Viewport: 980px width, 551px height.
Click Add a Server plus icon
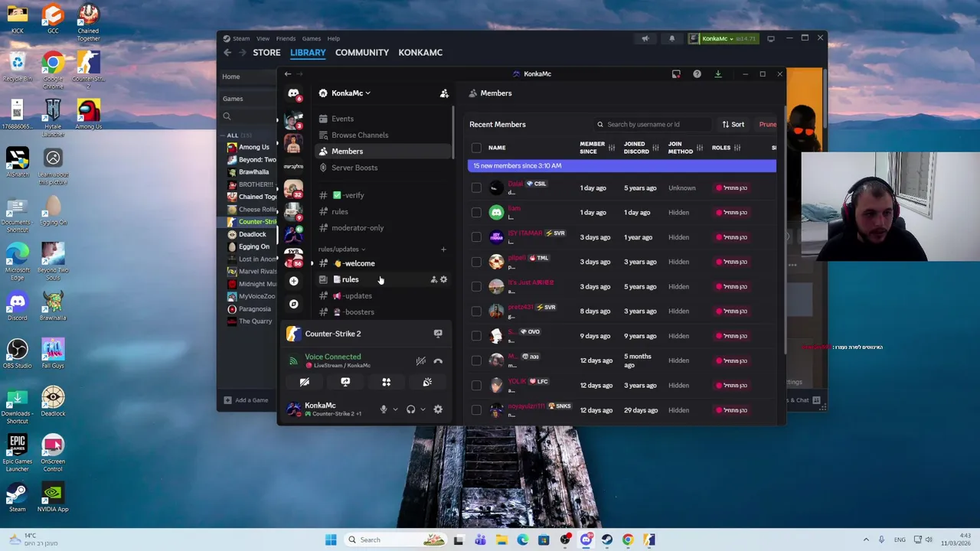(293, 281)
